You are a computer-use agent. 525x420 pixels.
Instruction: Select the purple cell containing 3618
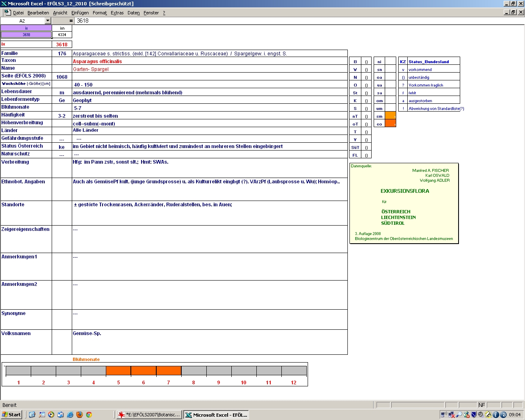tap(26, 34)
